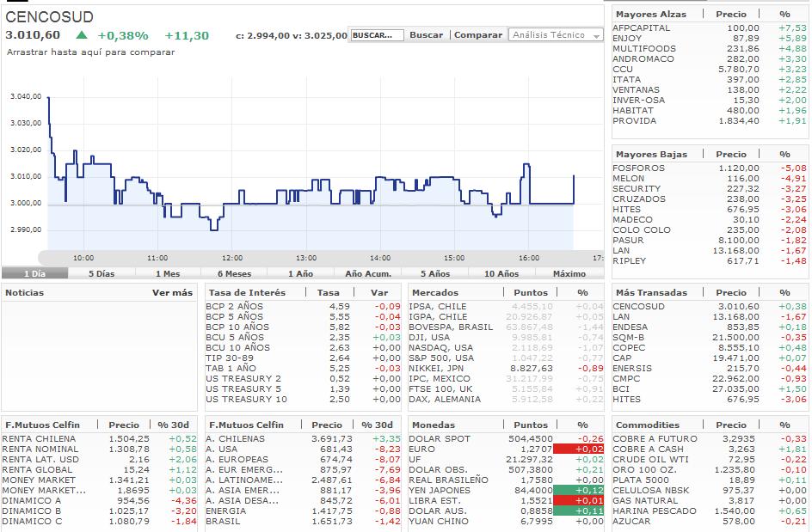812x532 pixels.
Task: Select the 5 Años time range tab
Action: click(x=435, y=273)
